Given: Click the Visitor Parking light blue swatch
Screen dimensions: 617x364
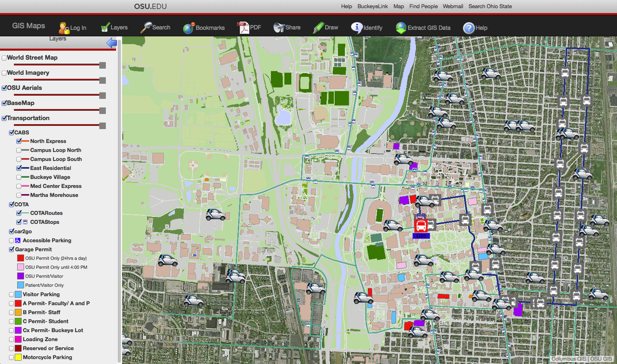Looking at the screenshot, I should (18, 295).
